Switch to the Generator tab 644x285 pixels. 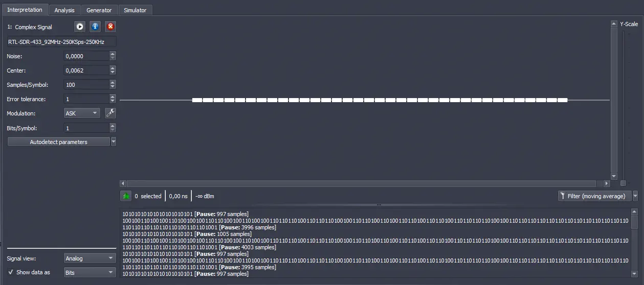(99, 10)
